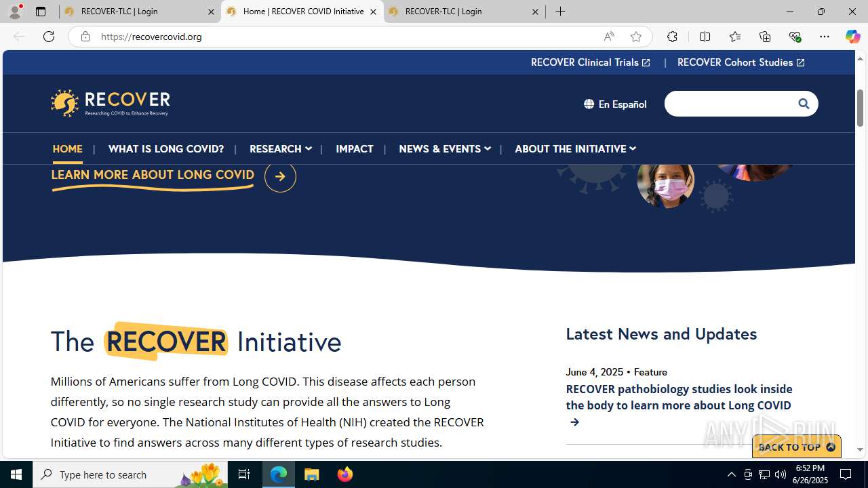Expand the About the Initiative dropdown
The image size is (868, 488).
575,148
